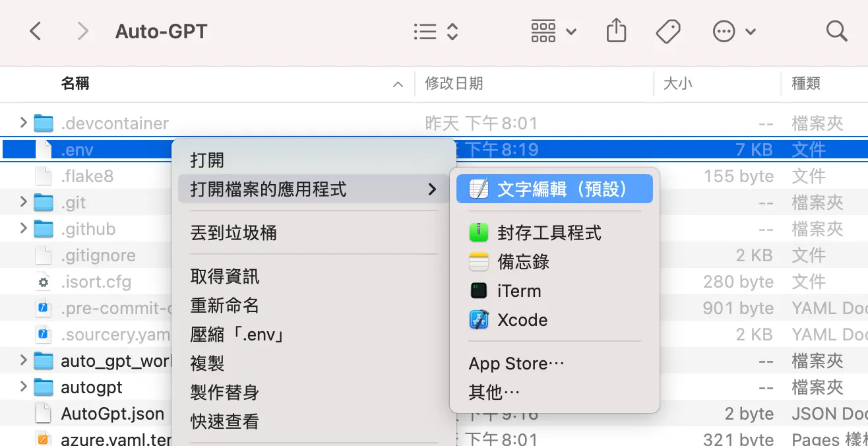This screenshot has width=868, height=446.
Task: Click the .flake8 file name
Action: pyautogui.click(x=87, y=176)
